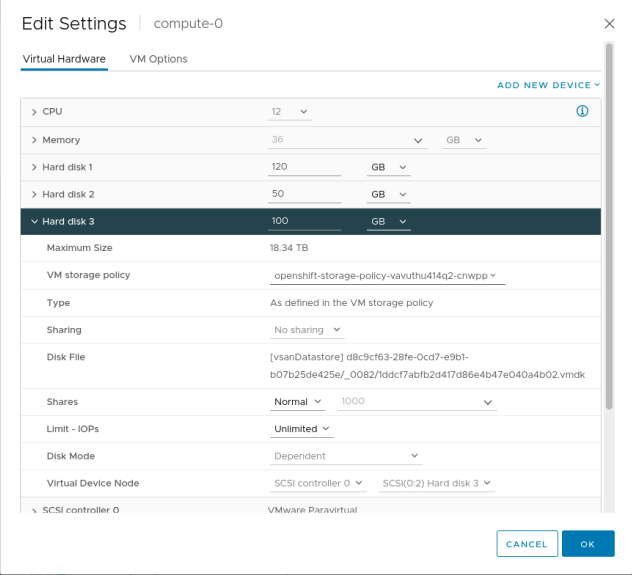Open the CPU count dropdown

pyautogui.click(x=290, y=112)
